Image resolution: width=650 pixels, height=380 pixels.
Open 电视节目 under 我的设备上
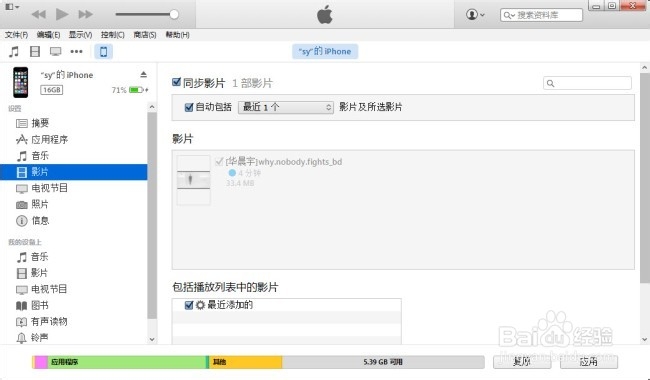point(74,289)
